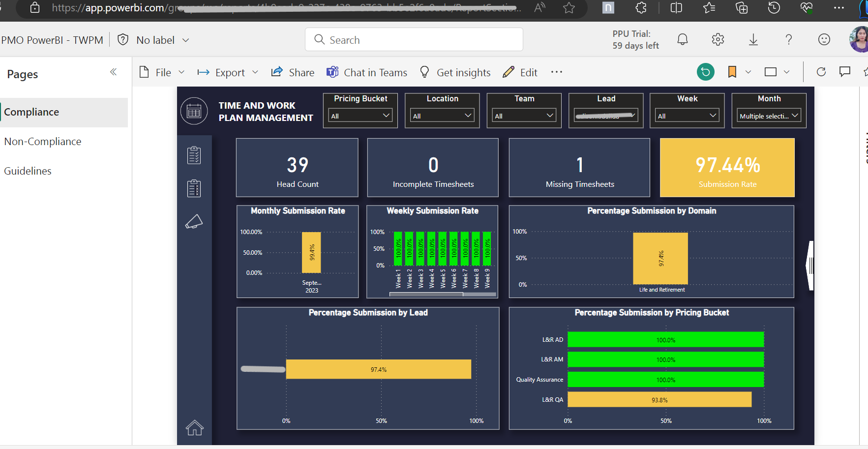The width and height of the screenshot is (868, 449).
Task: Click the green reset to default button
Action: coord(706,72)
